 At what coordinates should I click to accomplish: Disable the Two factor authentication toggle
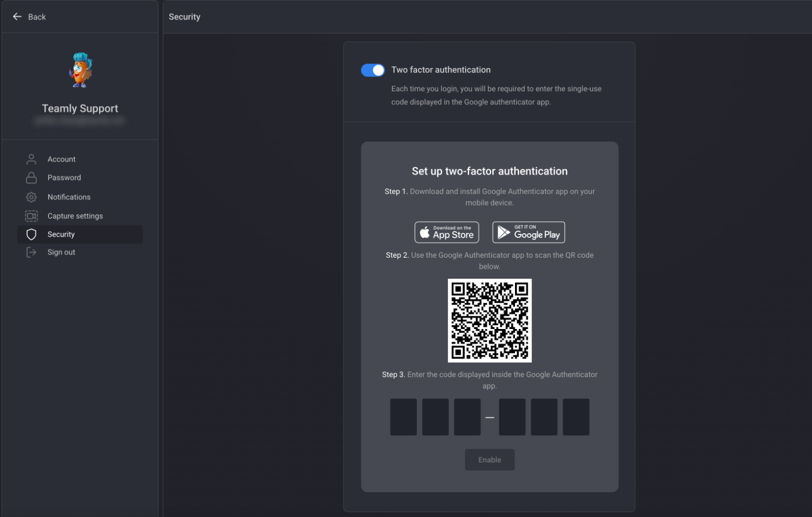pos(373,70)
